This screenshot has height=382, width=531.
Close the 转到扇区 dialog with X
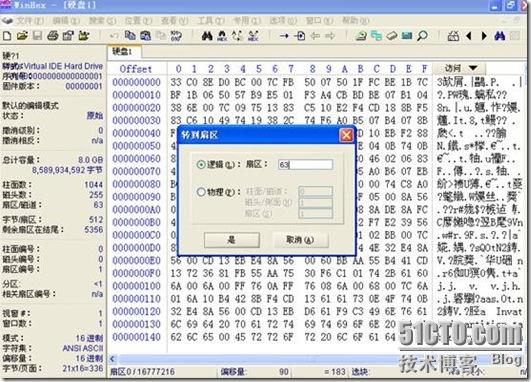pyautogui.click(x=346, y=135)
